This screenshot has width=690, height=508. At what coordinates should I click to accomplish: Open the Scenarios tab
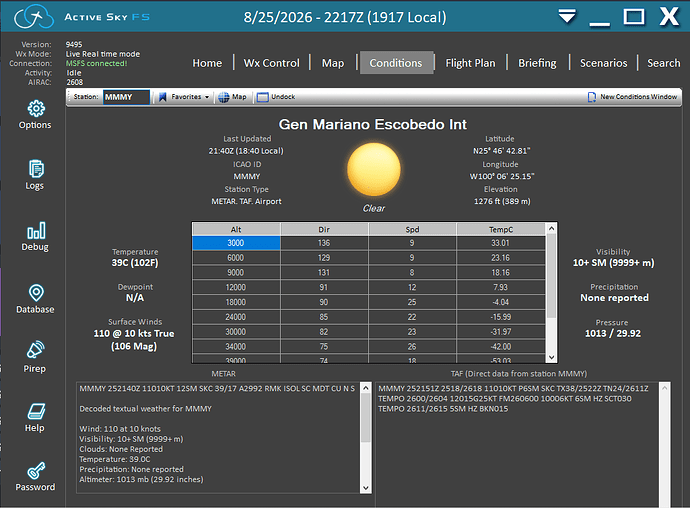click(603, 63)
